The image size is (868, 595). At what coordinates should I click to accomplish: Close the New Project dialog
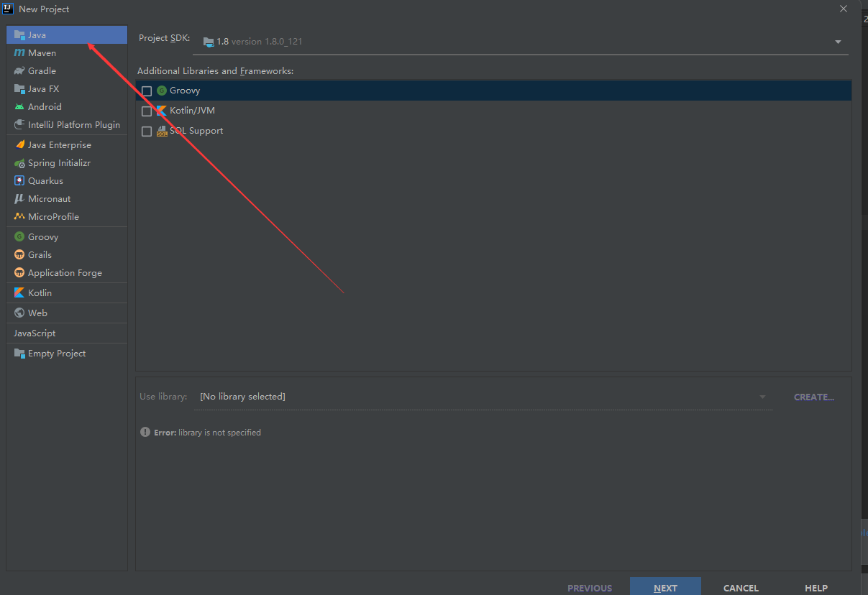[844, 9]
